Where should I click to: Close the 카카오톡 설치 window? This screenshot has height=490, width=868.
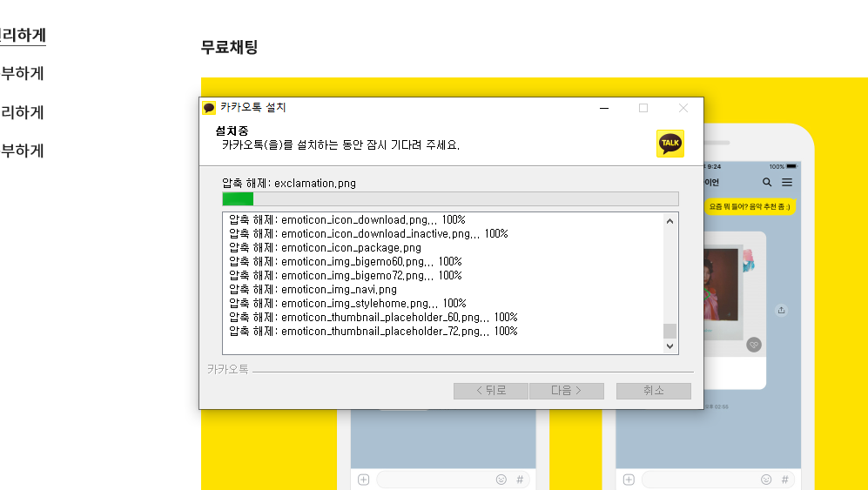[x=683, y=108]
